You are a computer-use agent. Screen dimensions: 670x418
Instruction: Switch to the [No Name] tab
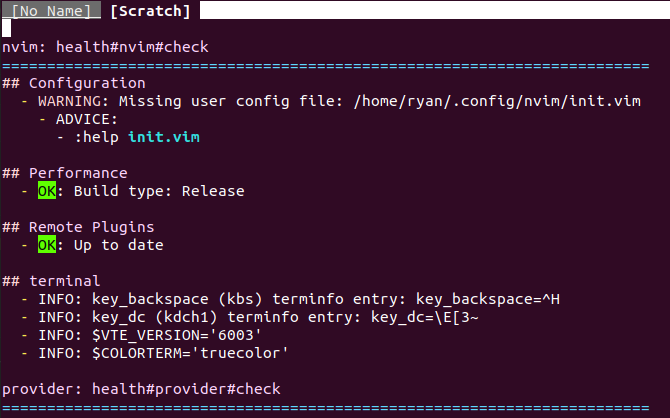click(x=55, y=11)
